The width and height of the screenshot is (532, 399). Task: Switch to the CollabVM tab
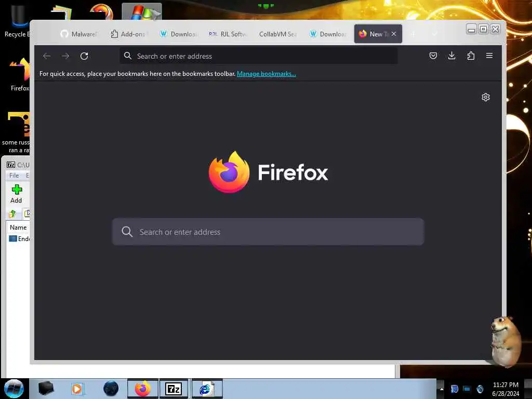(x=277, y=34)
